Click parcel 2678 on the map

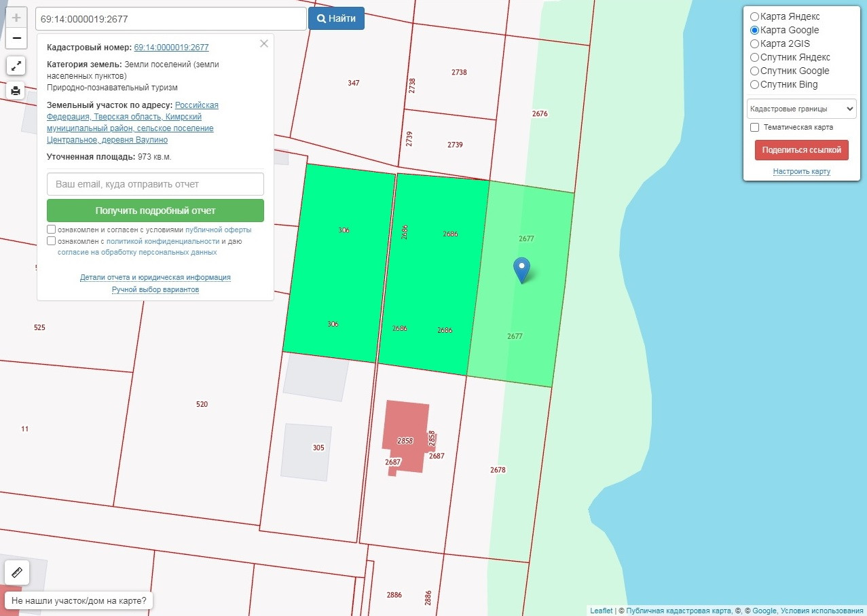click(498, 470)
